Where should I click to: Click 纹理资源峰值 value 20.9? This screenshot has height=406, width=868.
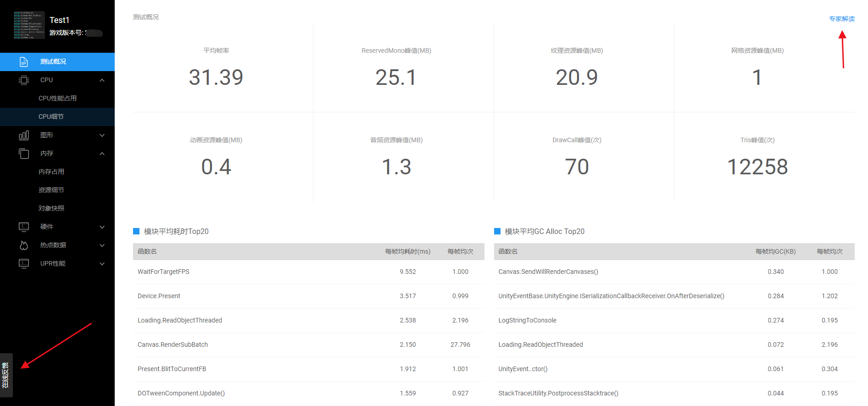point(577,77)
